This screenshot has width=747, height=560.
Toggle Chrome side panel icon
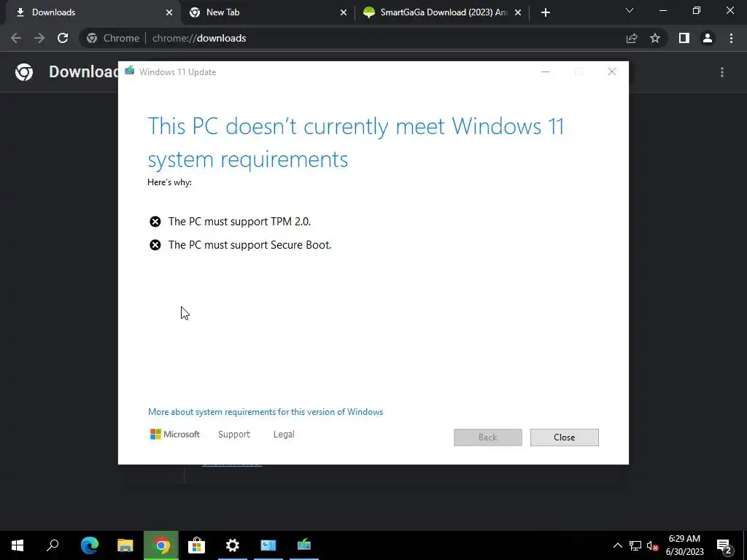684,38
